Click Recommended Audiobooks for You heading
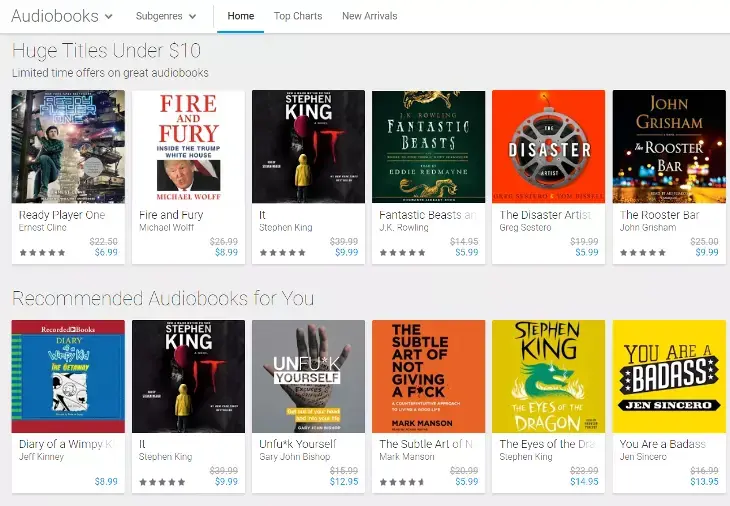 tap(163, 298)
